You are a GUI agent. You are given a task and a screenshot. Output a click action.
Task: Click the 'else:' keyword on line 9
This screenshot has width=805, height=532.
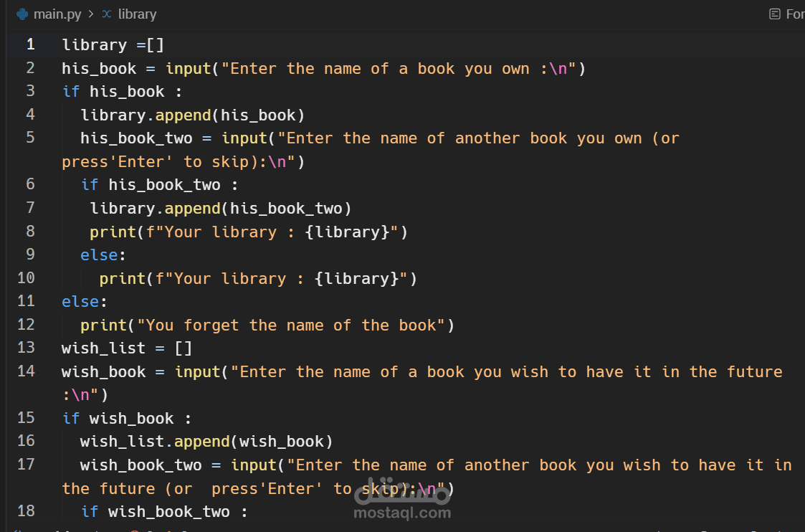point(103,255)
